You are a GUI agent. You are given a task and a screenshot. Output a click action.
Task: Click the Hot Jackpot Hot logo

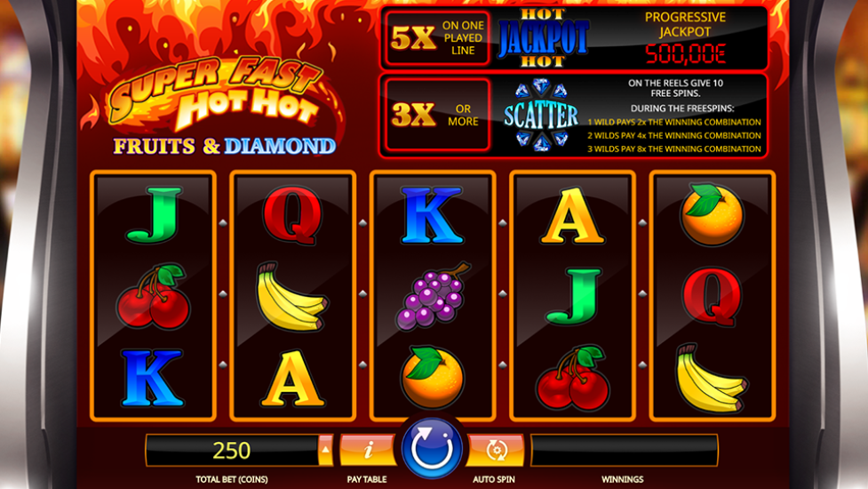[x=543, y=37]
